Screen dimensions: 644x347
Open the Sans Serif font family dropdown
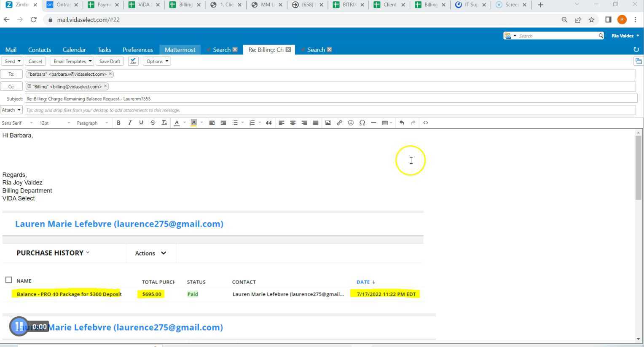pyautogui.click(x=17, y=123)
